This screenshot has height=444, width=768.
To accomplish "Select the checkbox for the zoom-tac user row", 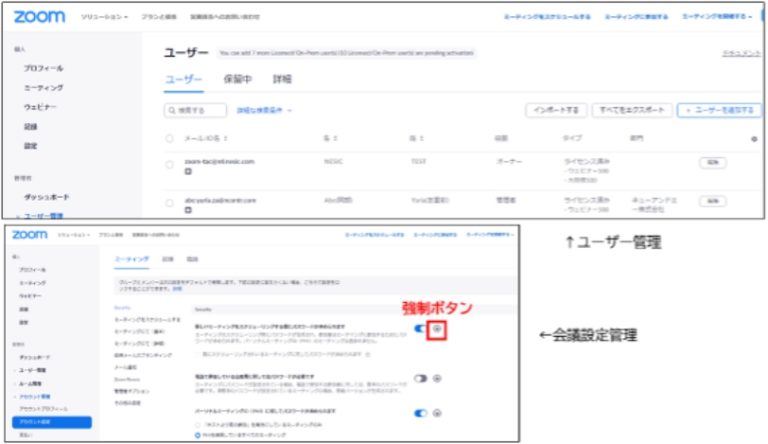I will tap(169, 161).
